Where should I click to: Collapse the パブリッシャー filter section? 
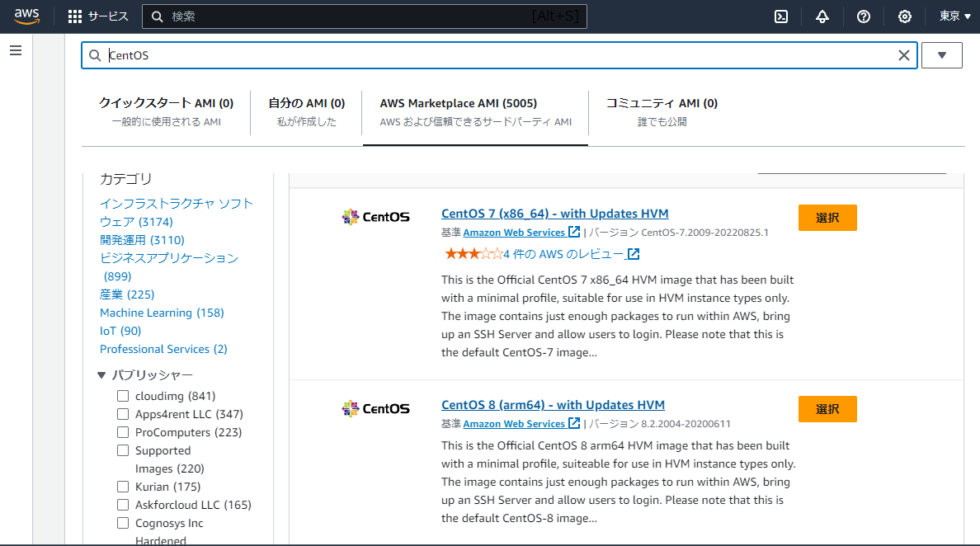click(101, 374)
